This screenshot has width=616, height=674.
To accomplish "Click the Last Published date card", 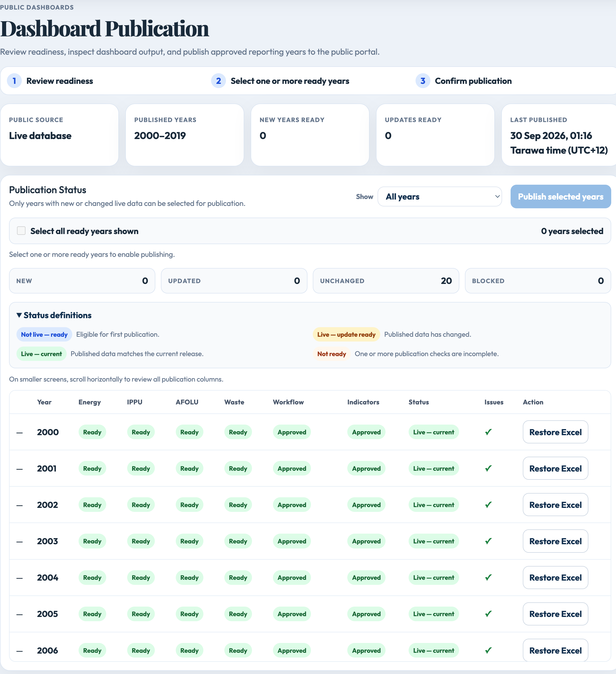I will [x=559, y=135].
